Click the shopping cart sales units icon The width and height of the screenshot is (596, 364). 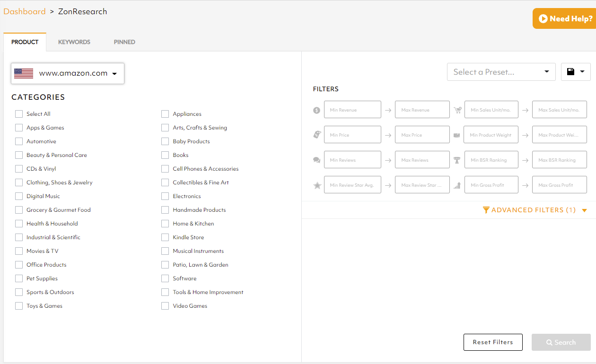457,110
